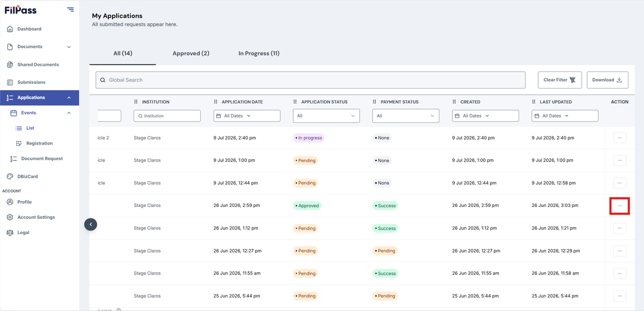Open the Application Status filter dropdown
The image size is (644, 311).
pos(326,116)
